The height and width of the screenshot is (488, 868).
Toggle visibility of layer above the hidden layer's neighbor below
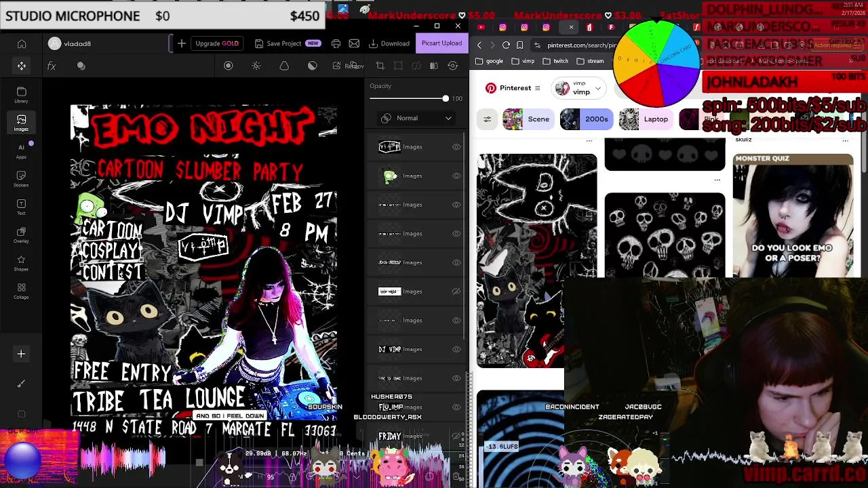tap(456, 321)
